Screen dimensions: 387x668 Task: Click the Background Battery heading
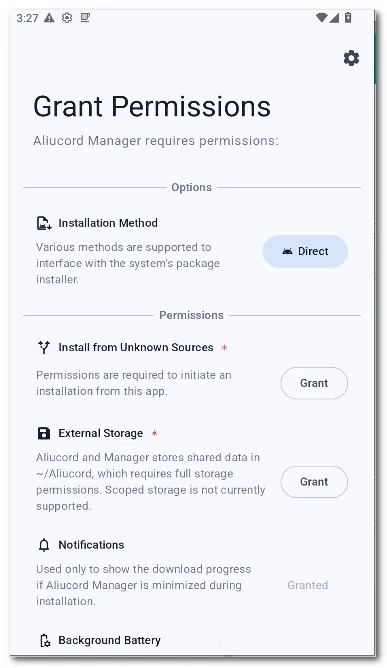point(110,640)
